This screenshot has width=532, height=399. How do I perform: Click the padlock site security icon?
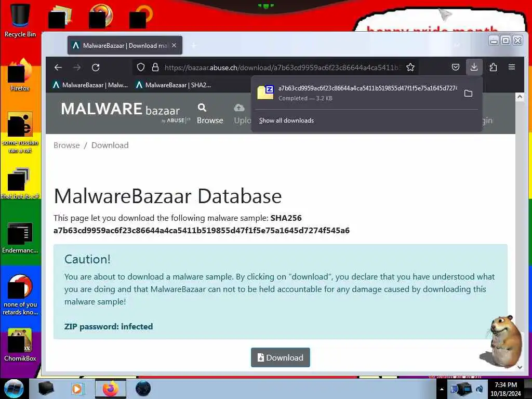point(155,67)
